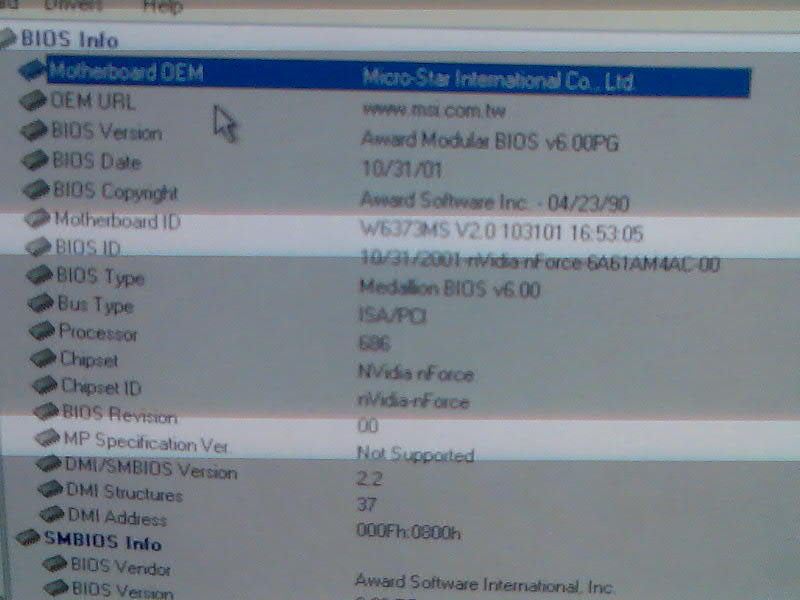Select the Processor label

point(98,333)
